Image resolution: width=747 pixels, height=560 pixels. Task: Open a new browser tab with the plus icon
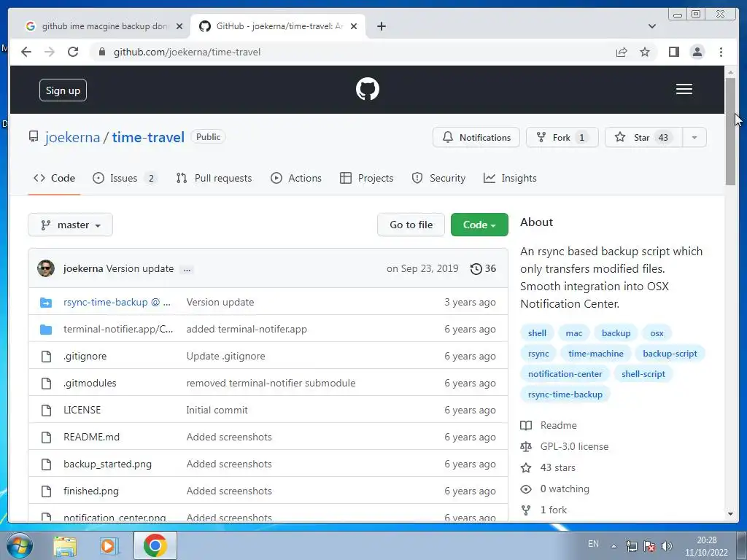(x=381, y=26)
